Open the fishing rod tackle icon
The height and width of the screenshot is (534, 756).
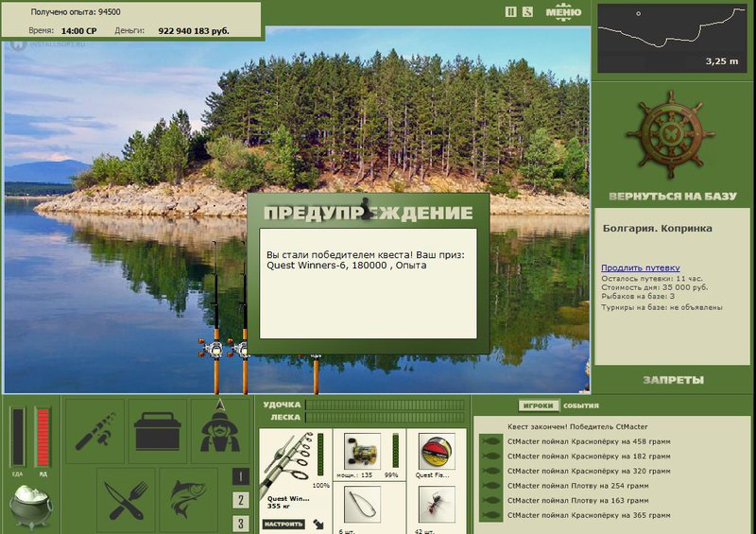(x=94, y=431)
